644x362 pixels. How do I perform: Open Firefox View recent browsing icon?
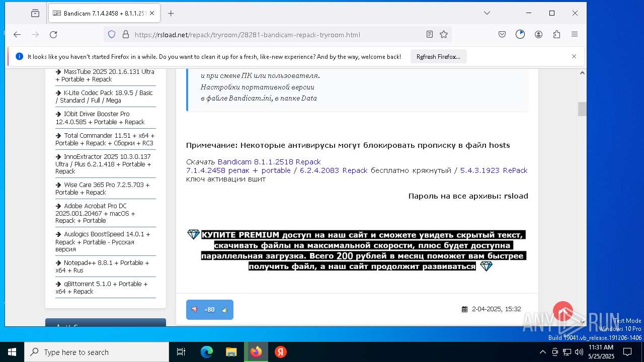[x=35, y=14]
